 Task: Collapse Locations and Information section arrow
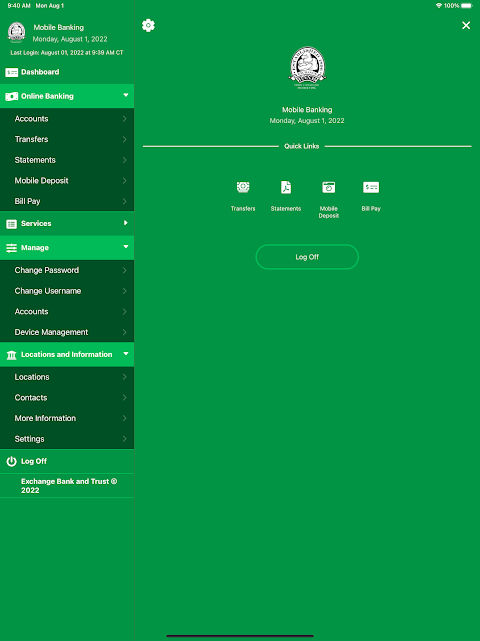coord(126,353)
